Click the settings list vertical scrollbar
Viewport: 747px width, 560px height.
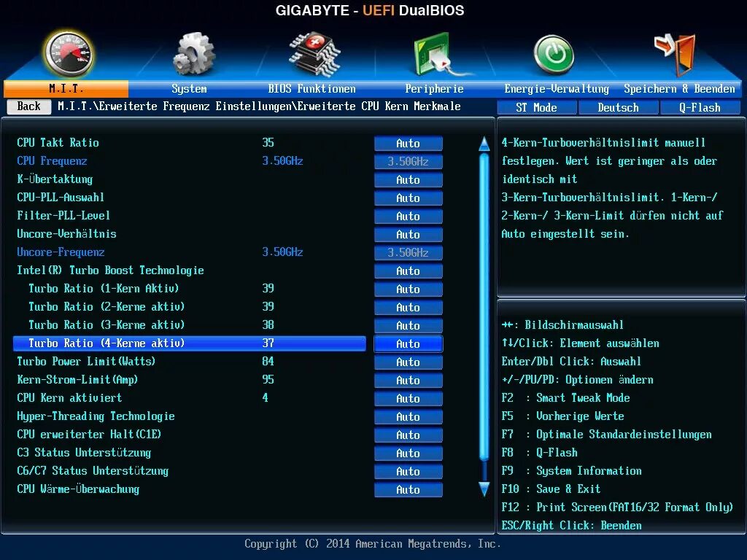tap(484, 307)
